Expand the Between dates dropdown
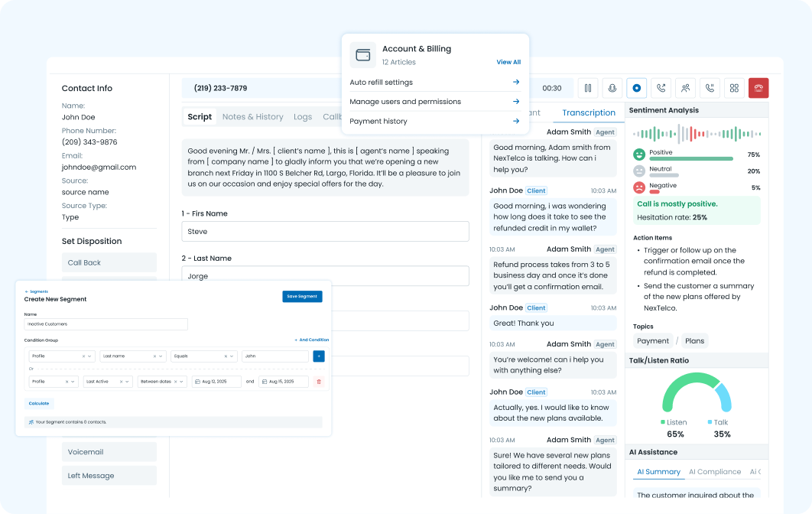 pos(162,382)
